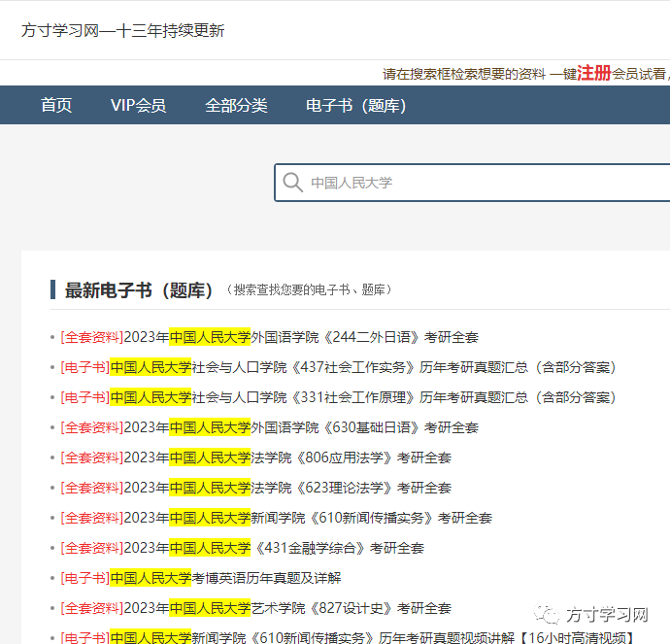
Task: Open the VIP会员 nav item
Action: pyautogui.click(x=138, y=105)
